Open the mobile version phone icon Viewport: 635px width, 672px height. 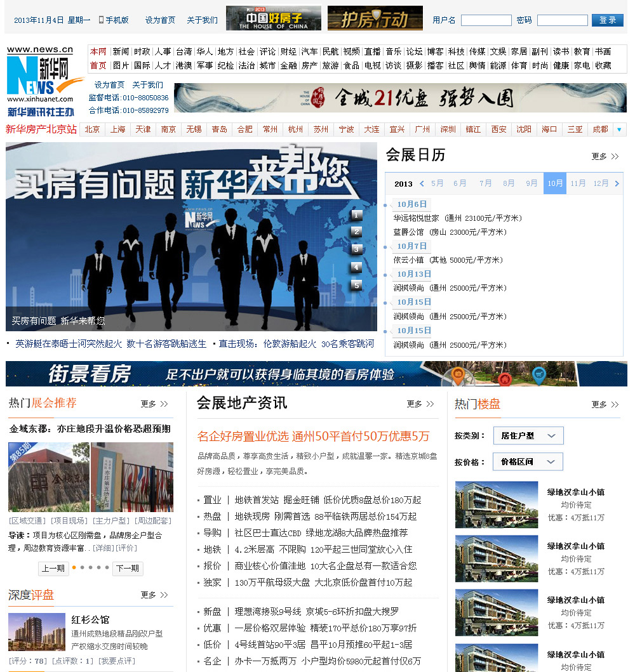[101, 20]
